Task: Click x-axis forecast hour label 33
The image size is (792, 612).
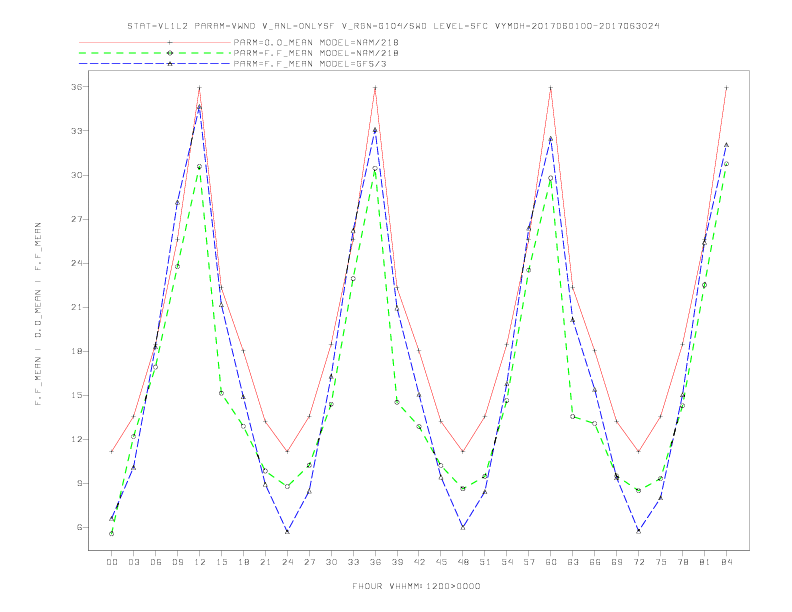Action: pyautogui.click(x=353, y=562)
